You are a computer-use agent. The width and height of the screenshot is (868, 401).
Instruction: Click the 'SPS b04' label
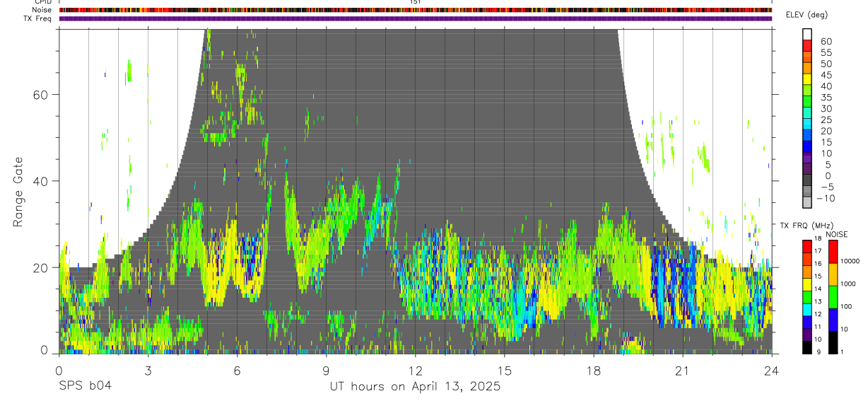(85, 386)
